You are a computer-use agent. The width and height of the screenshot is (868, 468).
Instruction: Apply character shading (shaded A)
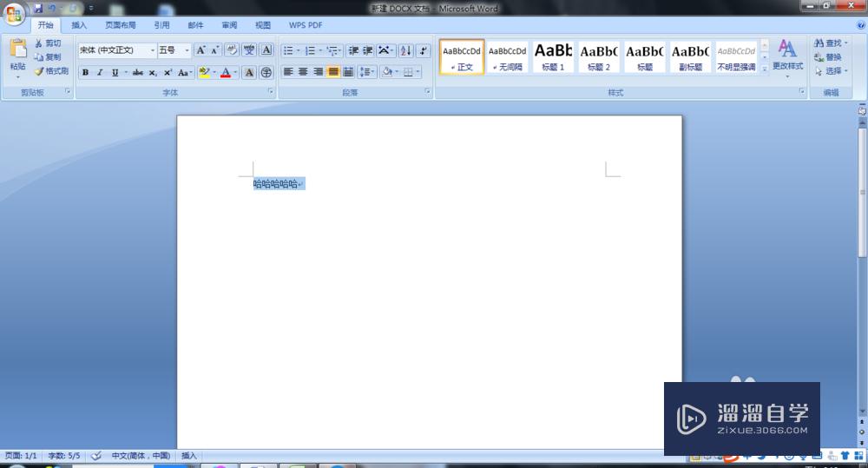(x=249, y=73)
